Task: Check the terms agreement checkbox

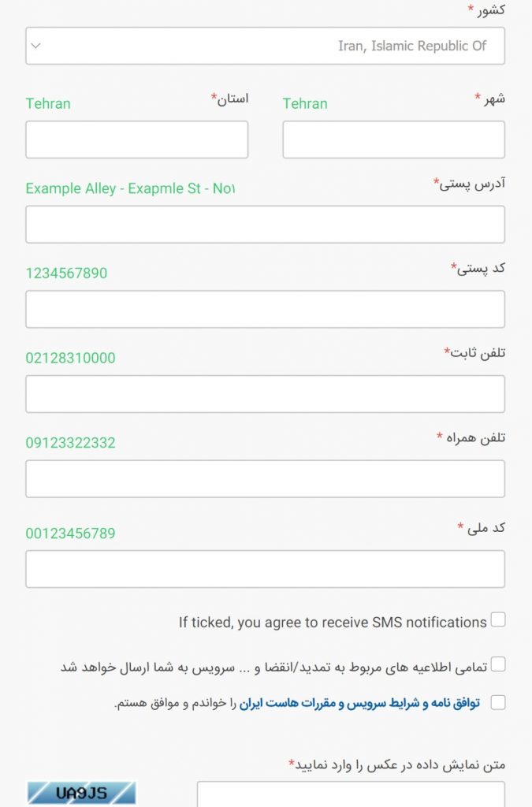Action: coord(497,702)
